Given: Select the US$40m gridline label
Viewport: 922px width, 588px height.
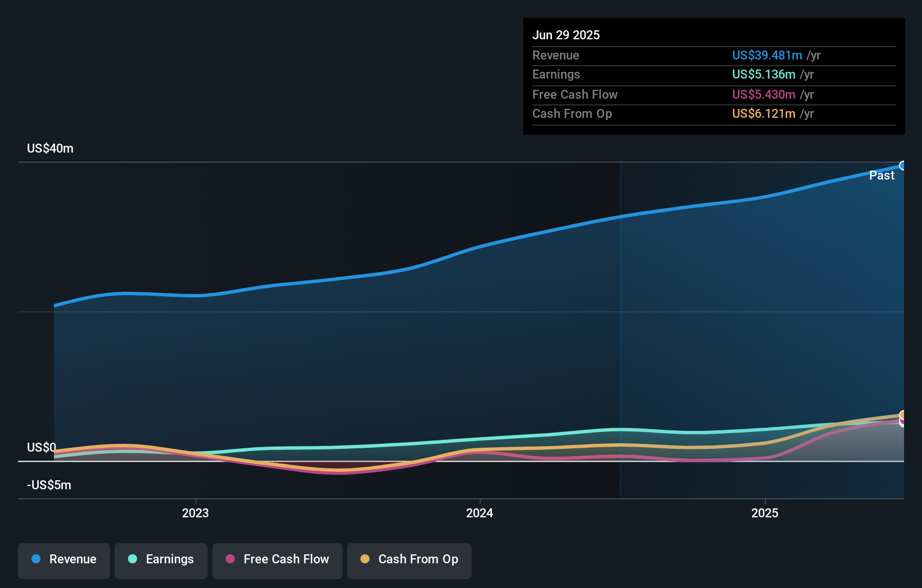Looking at the screenshot, I should click(50, 148).
